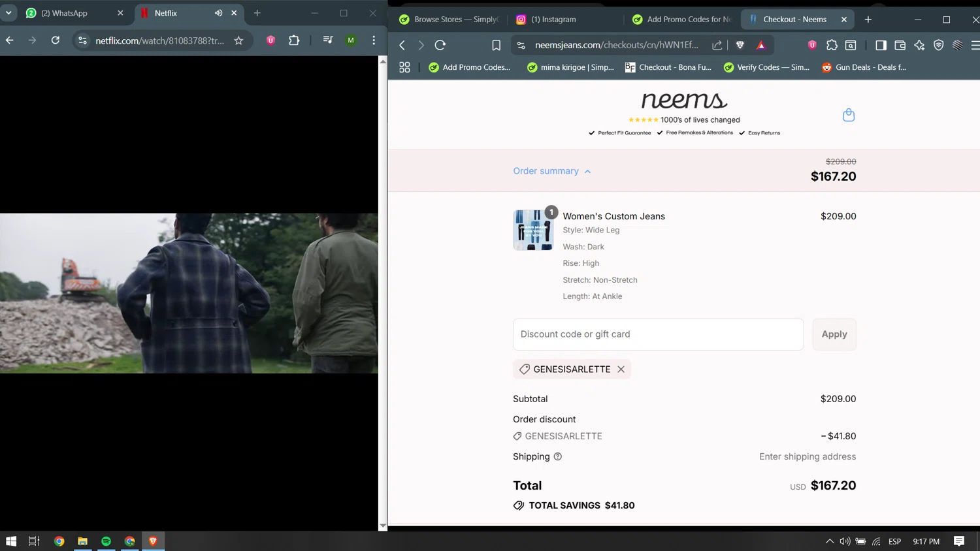Open File Explorer from the taskbar

click(x=82, y=541)
